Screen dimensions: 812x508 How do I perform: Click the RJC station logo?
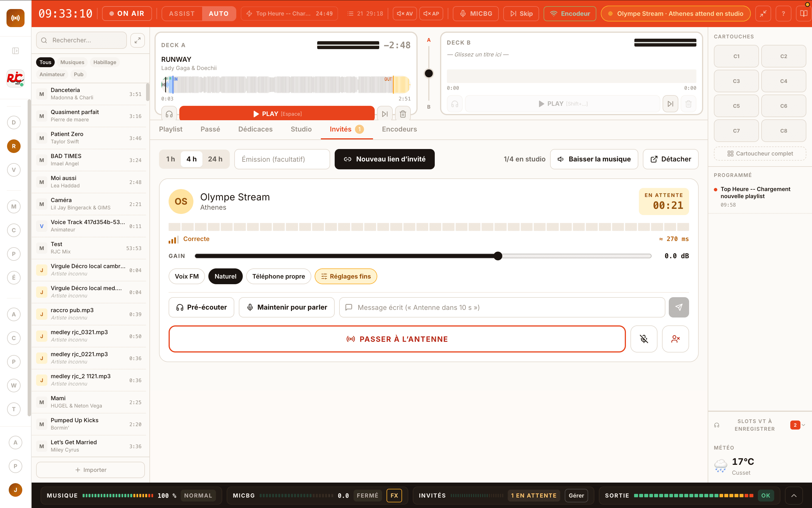click(x=16, y=78)
